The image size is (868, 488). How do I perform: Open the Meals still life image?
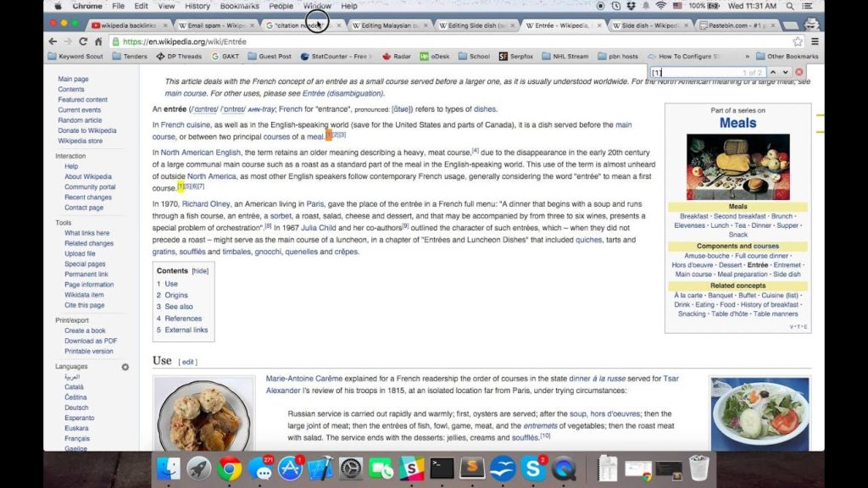(738, 167)
